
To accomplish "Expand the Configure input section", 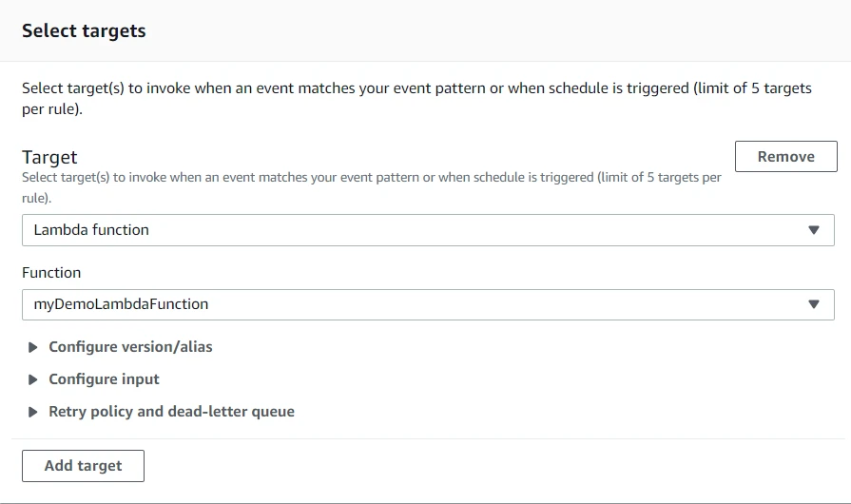I will pos(104,379).
